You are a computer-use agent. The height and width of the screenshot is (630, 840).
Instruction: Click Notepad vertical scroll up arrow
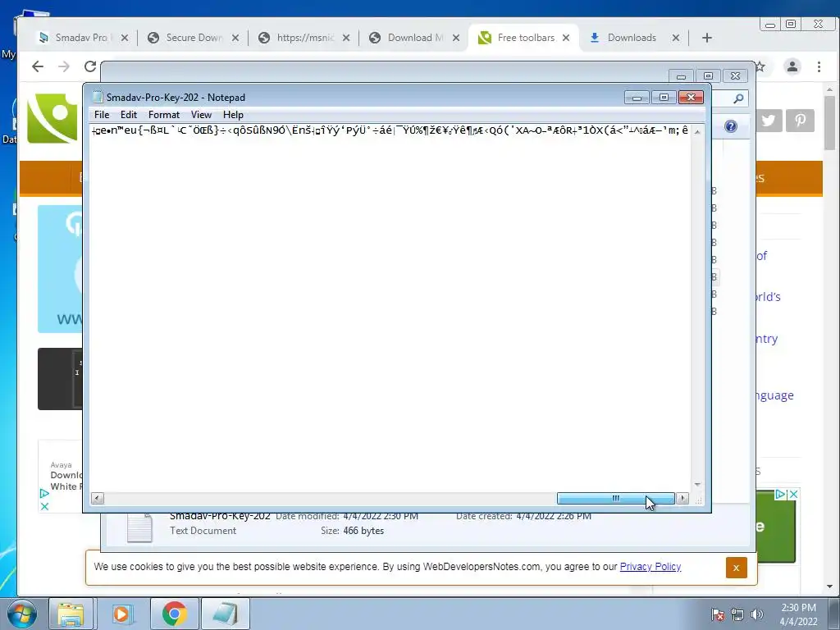point(697,131)
